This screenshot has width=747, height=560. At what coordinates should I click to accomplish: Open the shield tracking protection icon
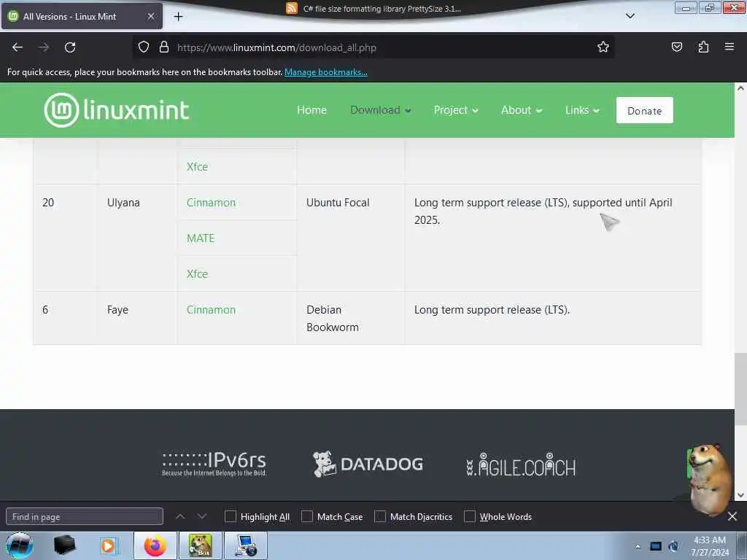tap(144, 47)
